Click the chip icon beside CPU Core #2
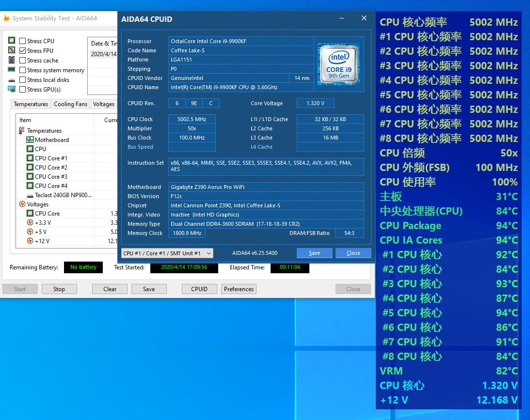This screenshot has width=530, height=420. pyautogui.click(x=30, y=168)
